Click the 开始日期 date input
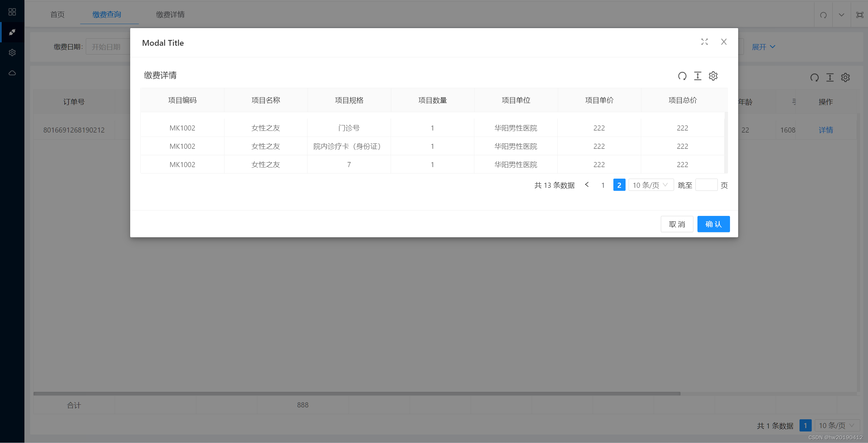 (x=108, y=47)
